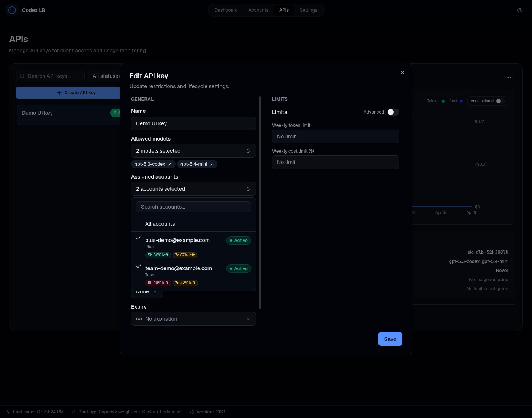
Task: Click the 'No usage recorded' text
Action: [489, 280]
